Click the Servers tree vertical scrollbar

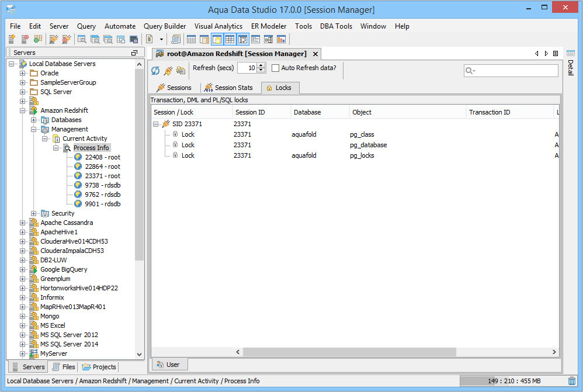140,165
